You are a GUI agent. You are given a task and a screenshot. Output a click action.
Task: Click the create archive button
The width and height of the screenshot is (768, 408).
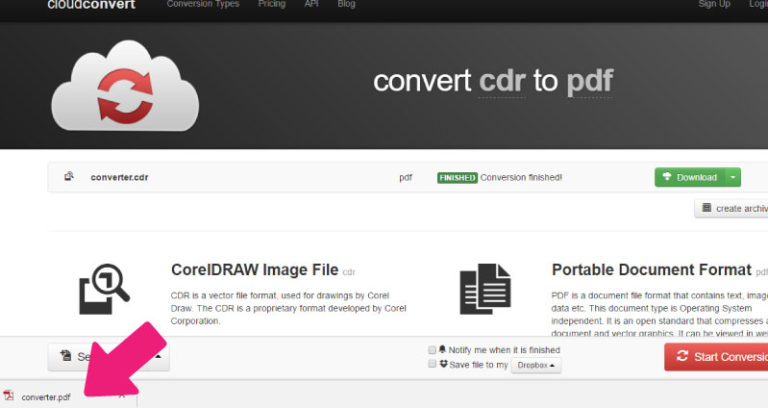(x=731, y=208)
